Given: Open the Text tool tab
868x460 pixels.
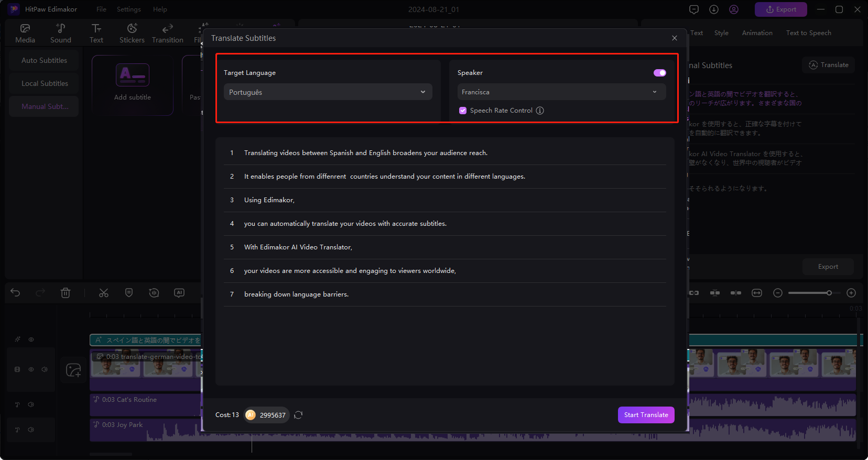Looking at the screenshot, I should [x=96, y=34].
